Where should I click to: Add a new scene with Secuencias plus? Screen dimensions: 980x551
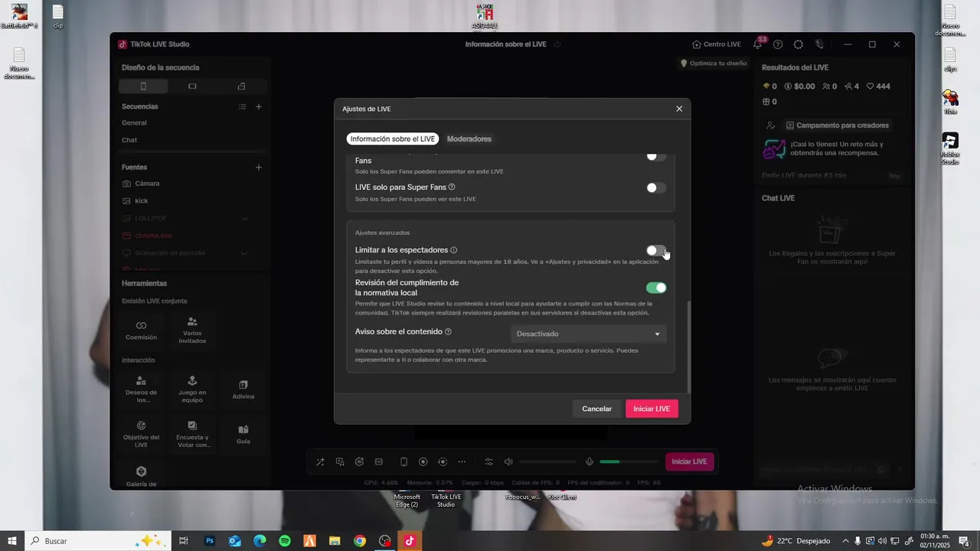259,106
